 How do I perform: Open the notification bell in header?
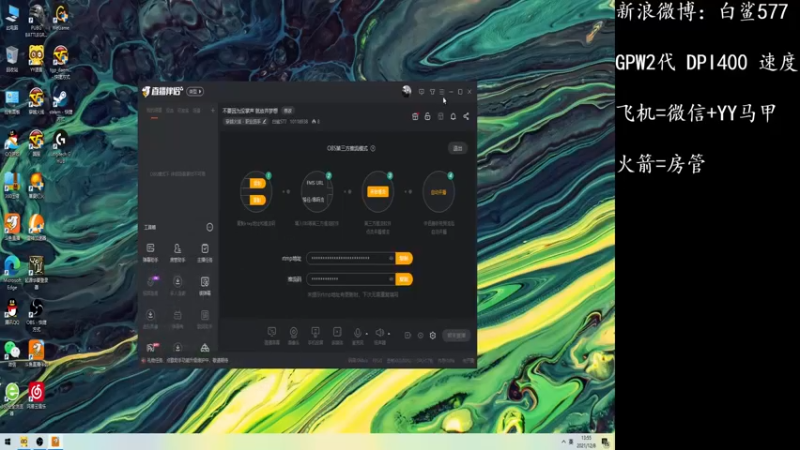[x=453, y=116]
